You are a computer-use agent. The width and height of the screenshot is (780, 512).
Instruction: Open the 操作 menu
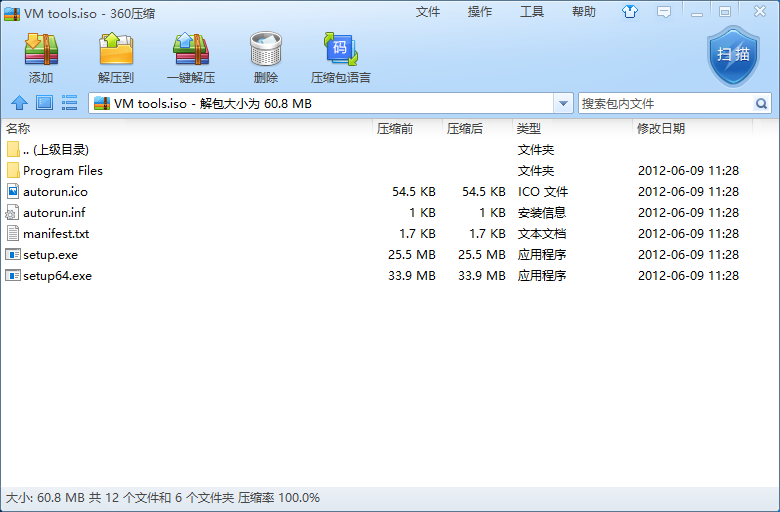point(480,12)
